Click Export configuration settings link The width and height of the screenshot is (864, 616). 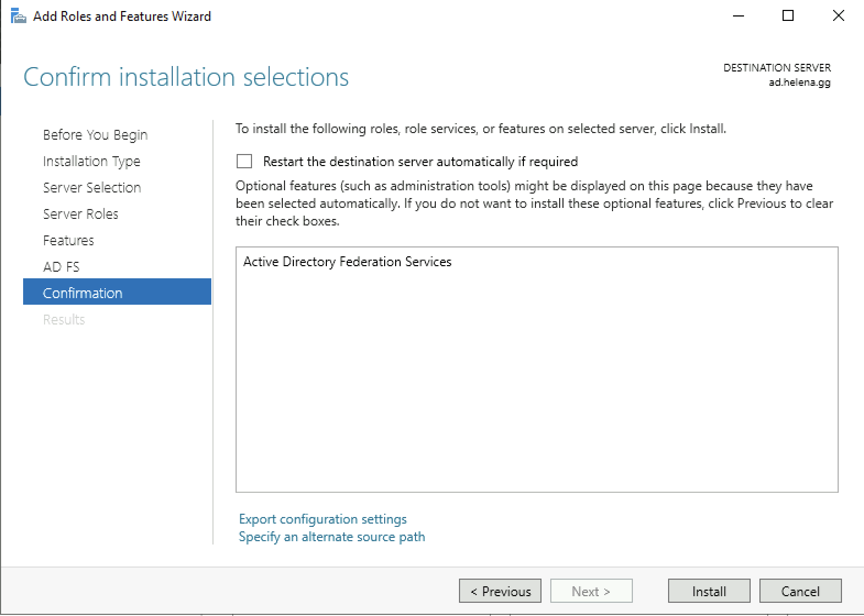[322, 519]
